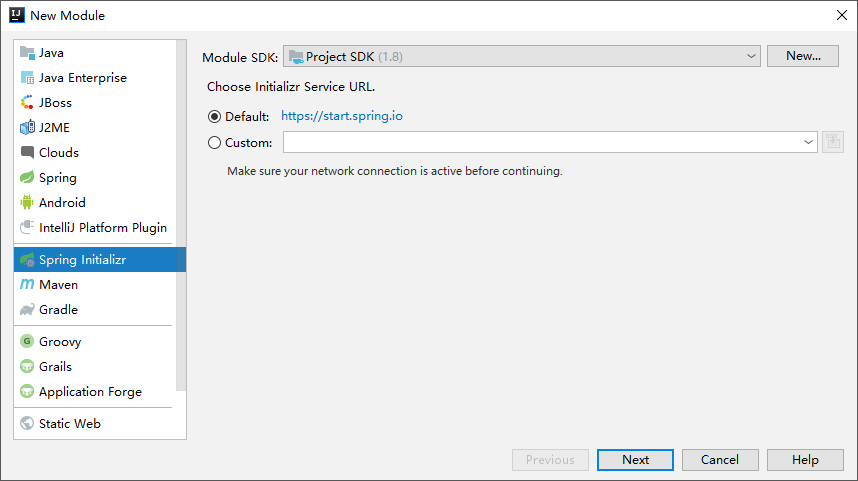Click the Next button

pyautogui.click(x=635, y=460)
